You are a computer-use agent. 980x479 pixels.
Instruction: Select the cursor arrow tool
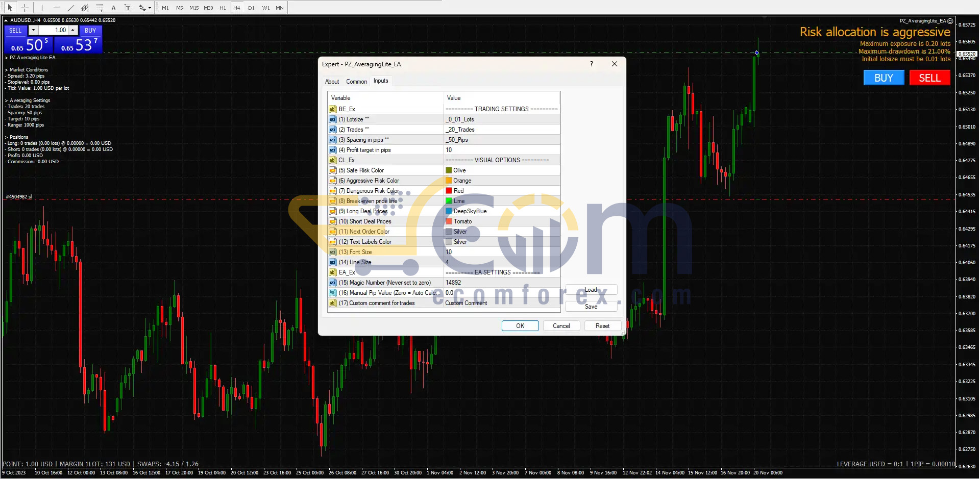pyautogui.click(x=10, y=8)
